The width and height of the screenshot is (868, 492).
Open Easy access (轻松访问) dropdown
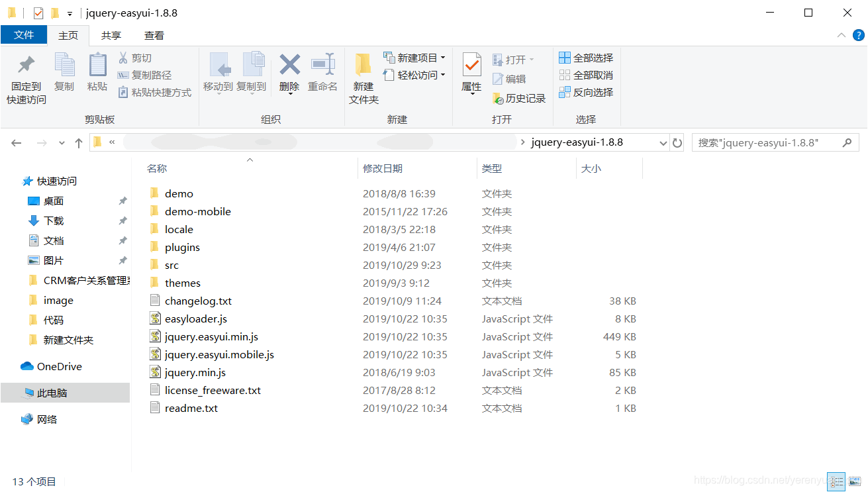[414, 75]
